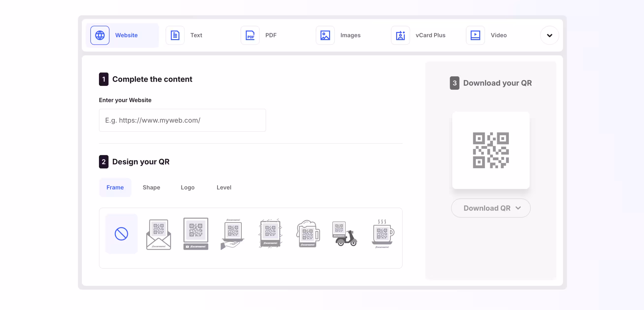
Task: Click the 'Design your QR' heading
Action: tap(141, 162)
